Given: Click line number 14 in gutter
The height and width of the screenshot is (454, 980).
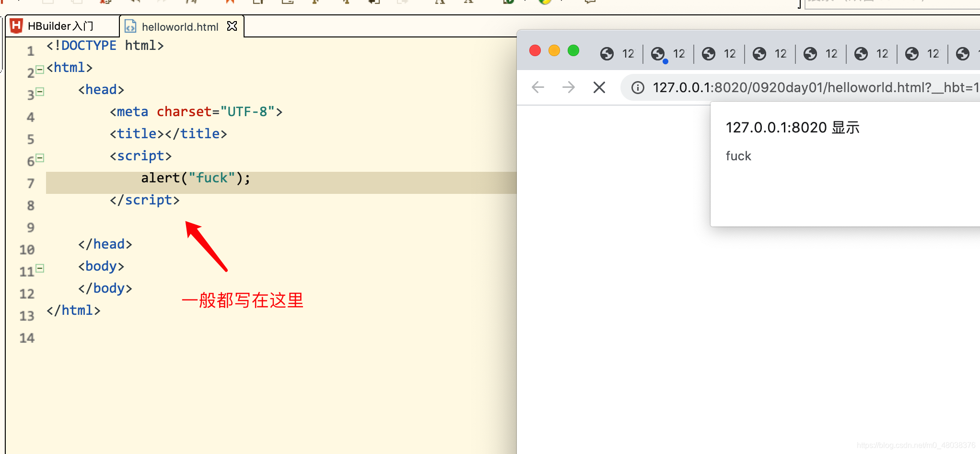Looking at the screenshot, I should pos(27,338).
